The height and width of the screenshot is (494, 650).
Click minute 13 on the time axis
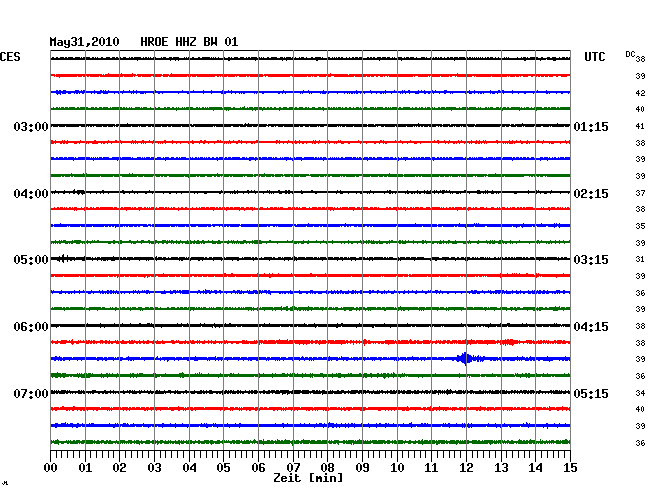501,468
